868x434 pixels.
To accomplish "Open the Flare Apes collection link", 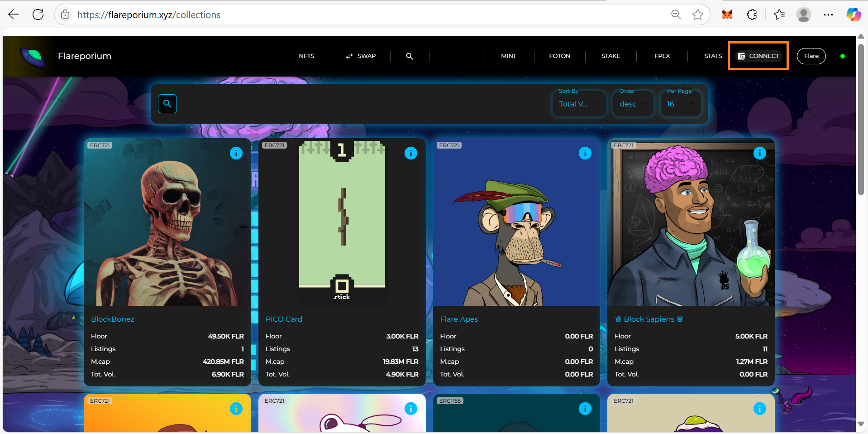I will coord(459,319).
